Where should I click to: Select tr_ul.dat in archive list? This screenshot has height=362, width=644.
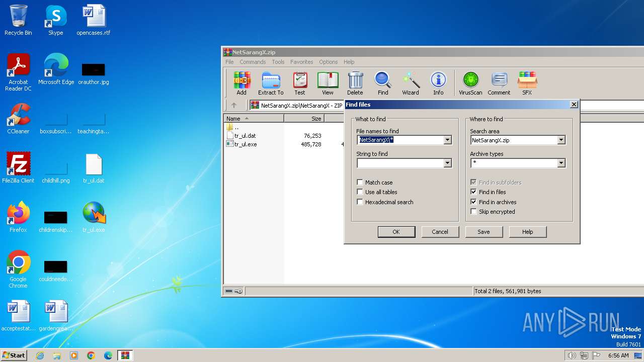(x=245, y=136)
